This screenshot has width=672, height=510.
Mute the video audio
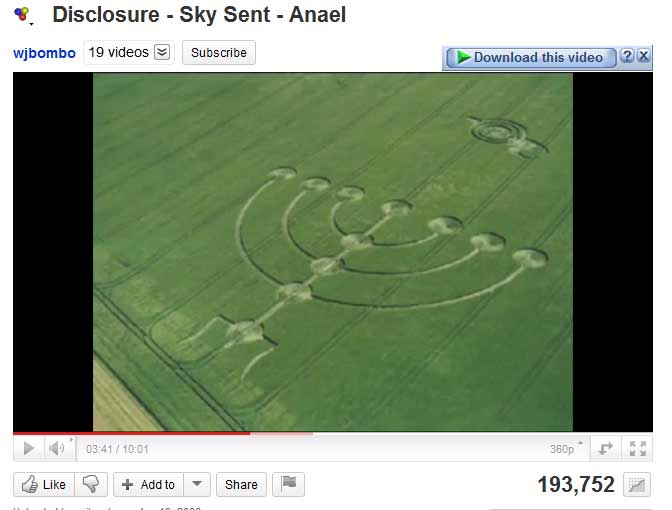(x=57, y=449)
